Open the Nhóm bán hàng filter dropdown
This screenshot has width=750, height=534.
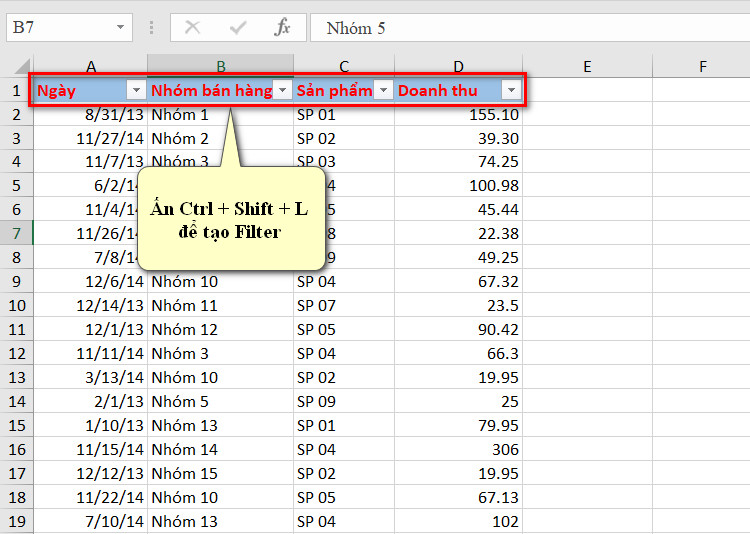point(283,90)
